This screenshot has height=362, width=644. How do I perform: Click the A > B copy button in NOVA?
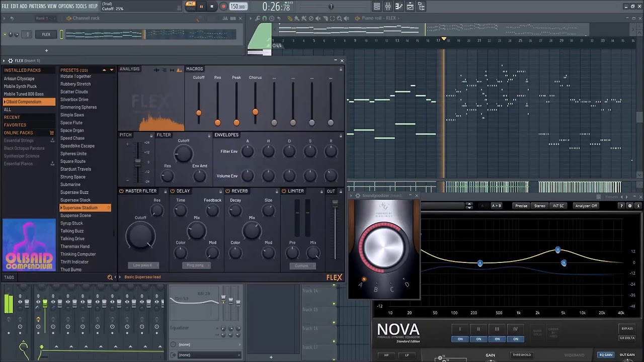click(x=496, y=206)
